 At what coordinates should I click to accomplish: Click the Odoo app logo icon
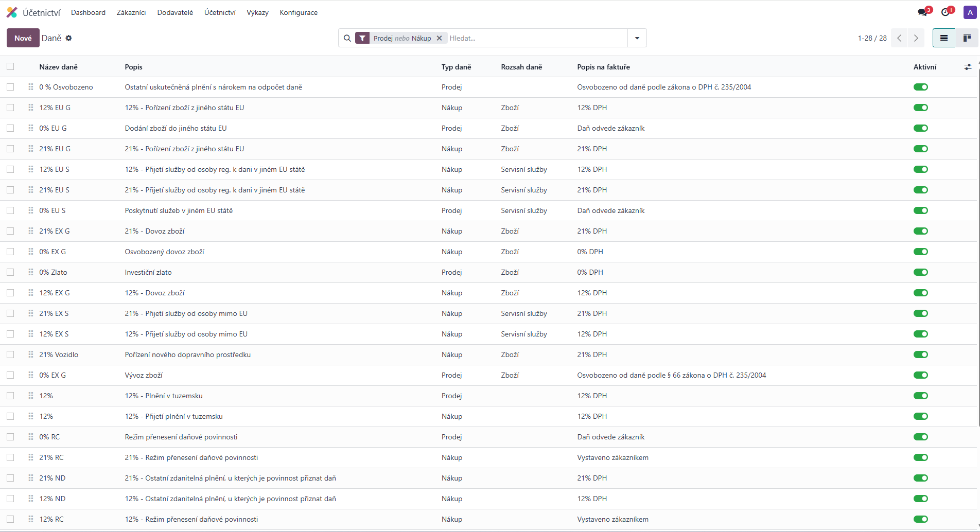(12, 12)
